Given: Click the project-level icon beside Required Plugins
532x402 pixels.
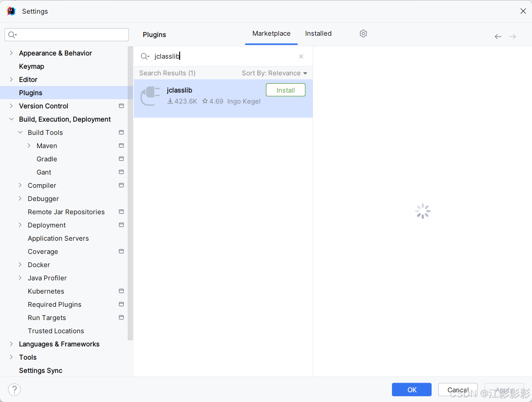Looking at the screenshot, I should click(x=122, y=304).
